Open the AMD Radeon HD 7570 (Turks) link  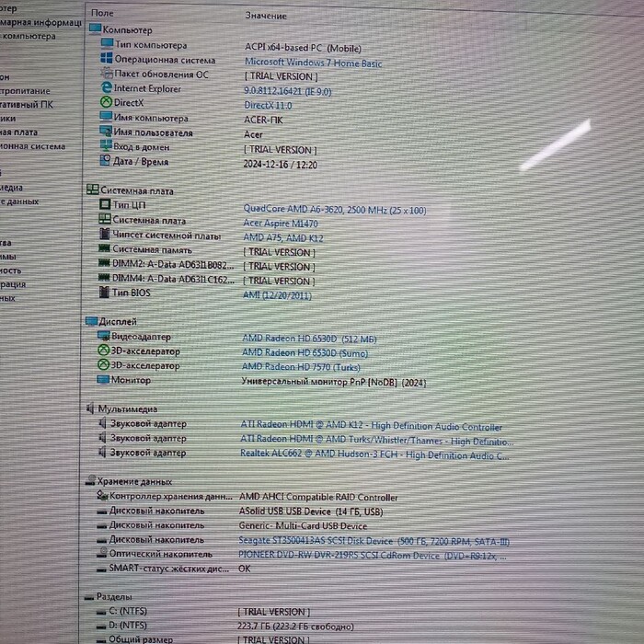pyautogui.click(x=301, y=367)
